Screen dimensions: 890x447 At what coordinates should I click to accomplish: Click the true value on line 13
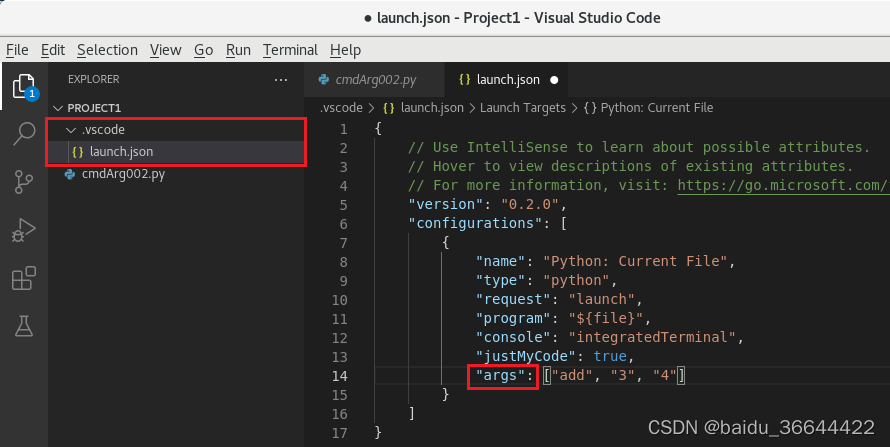click(610, 356)
